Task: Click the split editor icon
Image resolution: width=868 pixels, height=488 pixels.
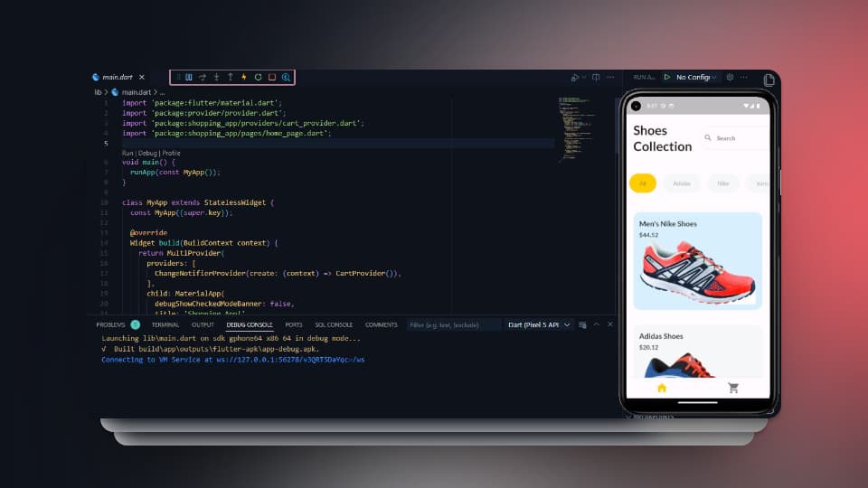Action: pos(596,78)
